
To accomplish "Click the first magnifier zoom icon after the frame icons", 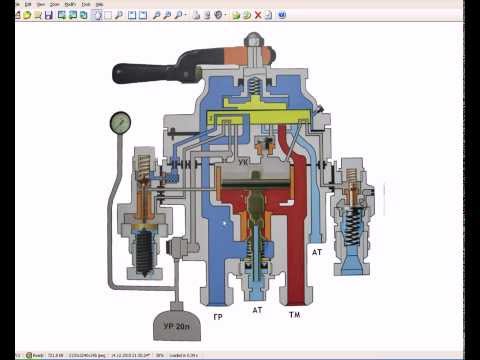I will [156, 15].
